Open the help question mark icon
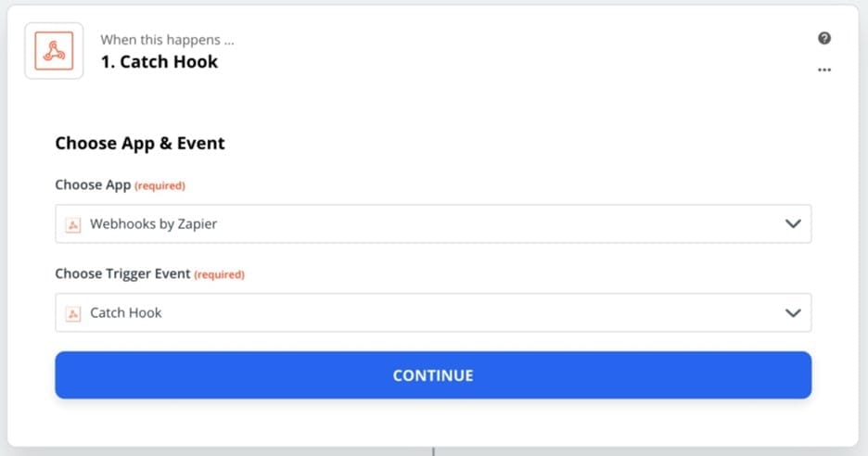The image size is (868, 456). point(824,38)
